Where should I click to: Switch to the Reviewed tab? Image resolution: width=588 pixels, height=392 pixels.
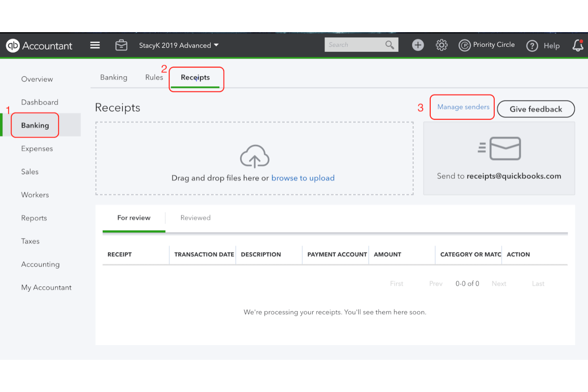(x=195, y=218)
